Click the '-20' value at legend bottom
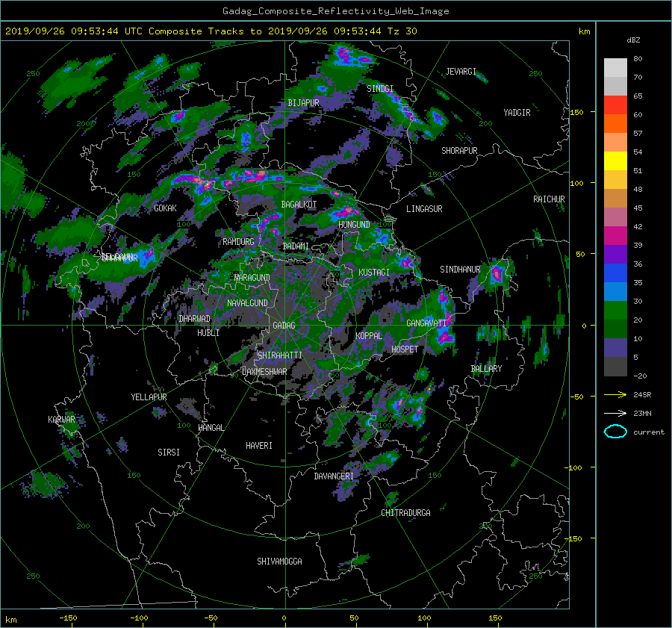 (640, 376)
